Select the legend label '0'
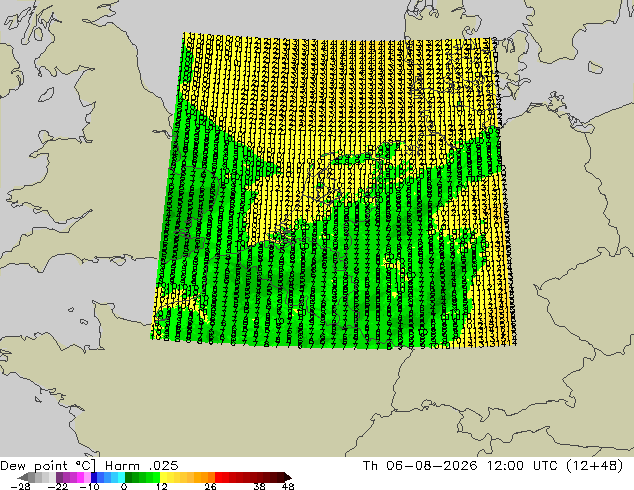The image size is (634, 490). tap(124, 486)
